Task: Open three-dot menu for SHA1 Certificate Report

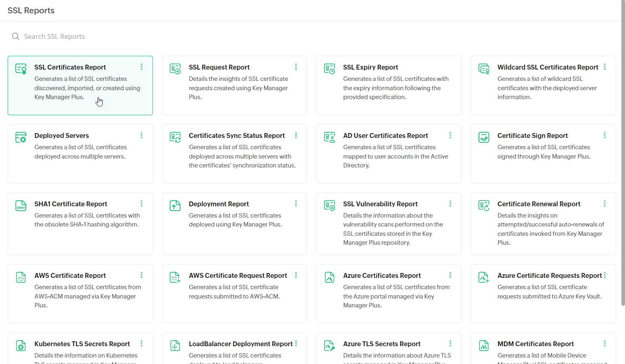Action: point(142,203)
